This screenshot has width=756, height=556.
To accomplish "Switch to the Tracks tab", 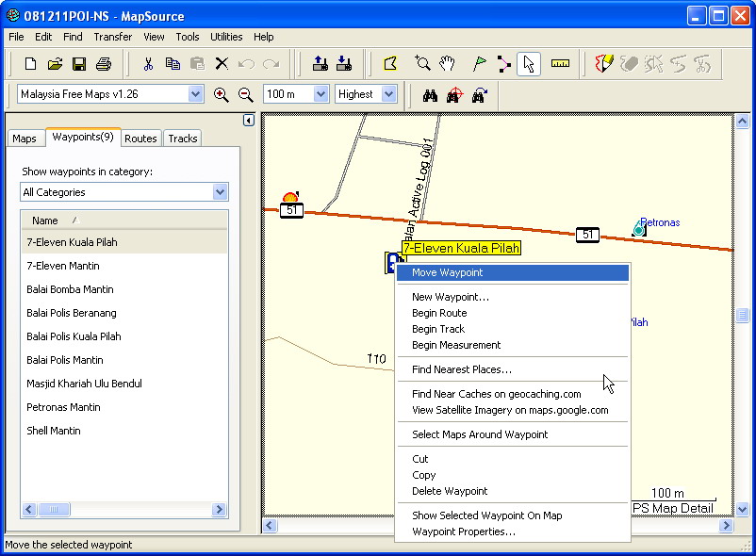I will [x=183, y=139].
